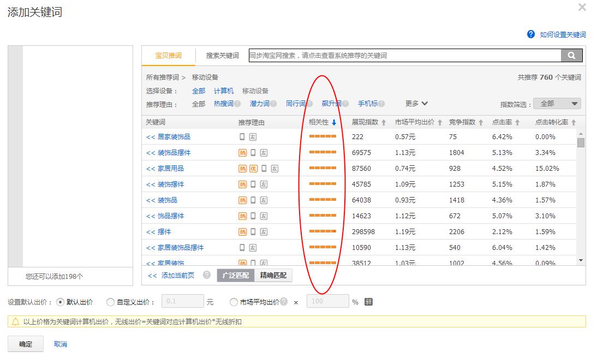Viewport: 597px width, 364px height.
Task: Click the help icon next to 热搜词
Action: tap(237, 104)
